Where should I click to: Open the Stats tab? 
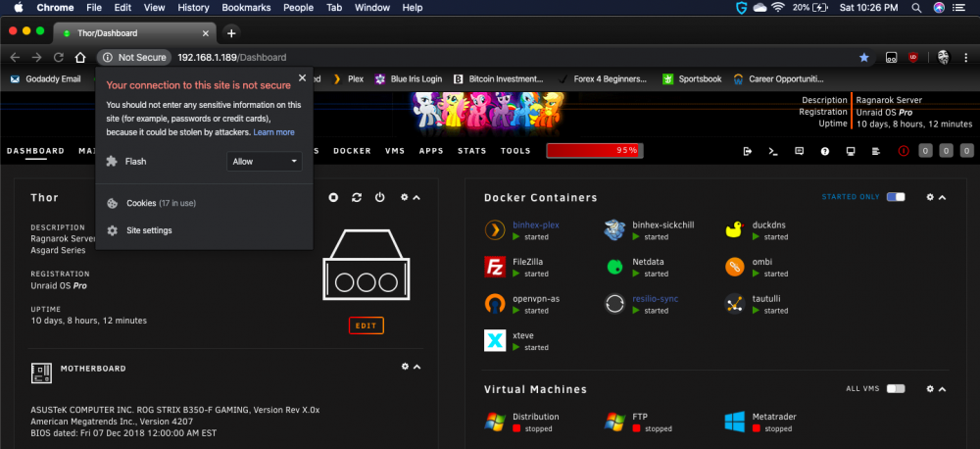472,151
